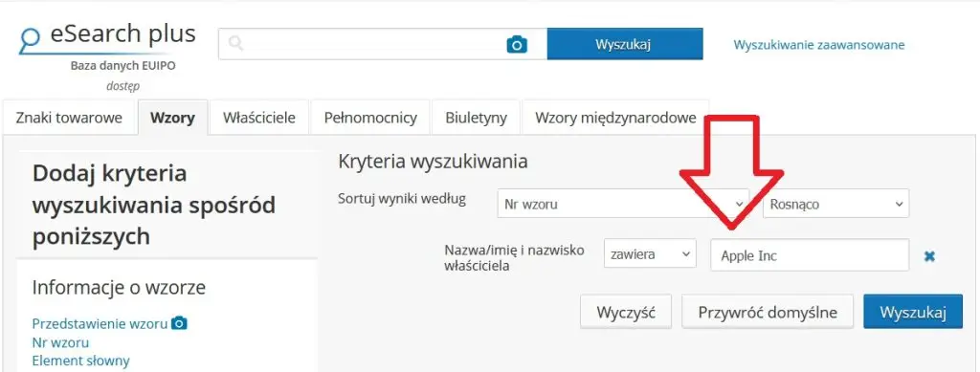Open Wyszukiwanie zaawansowane link
The height and width of the screenshot is (372, 980).
[x=819, y=45]
